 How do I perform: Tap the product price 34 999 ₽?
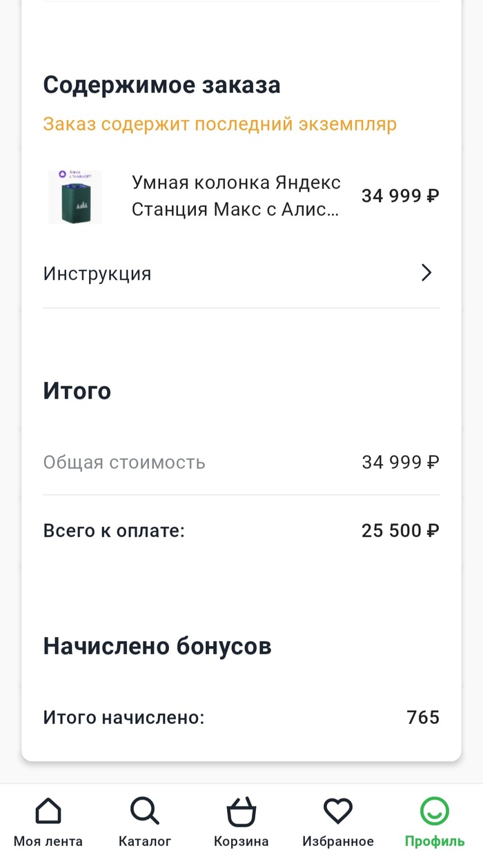tap(400, 196)
